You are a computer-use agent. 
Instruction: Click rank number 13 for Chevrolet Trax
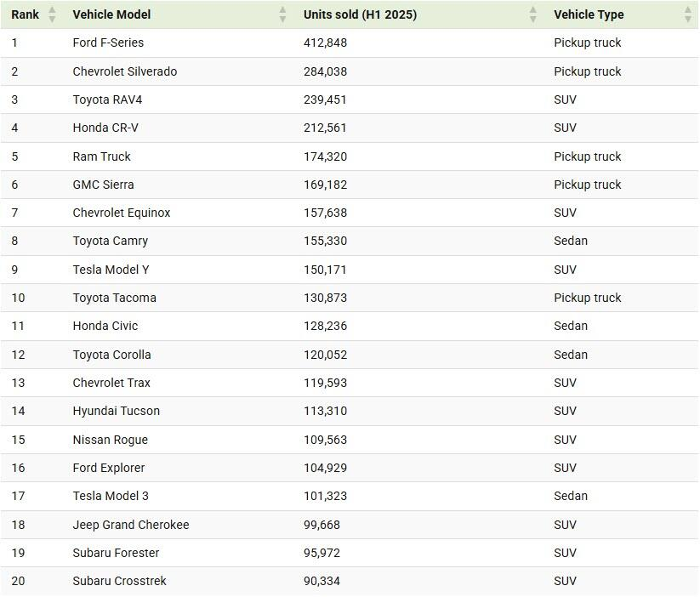[18, 383]
